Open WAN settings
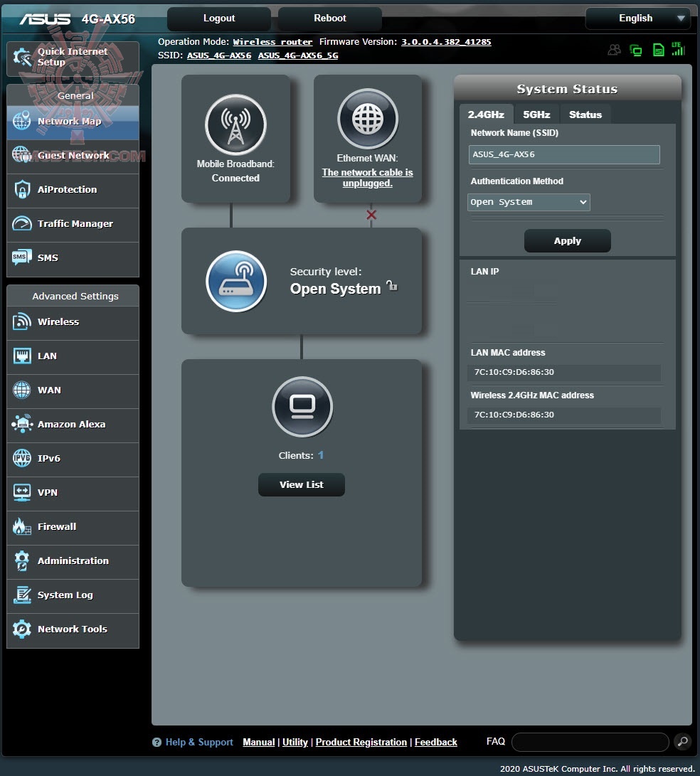The height and width of the screenshot is (776, 700). coord(73,390)
